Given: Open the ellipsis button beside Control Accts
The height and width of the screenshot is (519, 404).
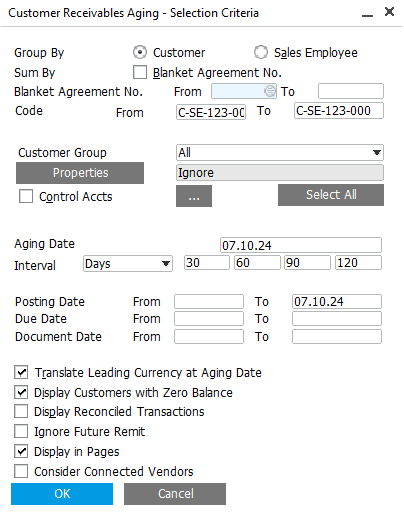Looking at the screenshot, I should coord(194,196).
